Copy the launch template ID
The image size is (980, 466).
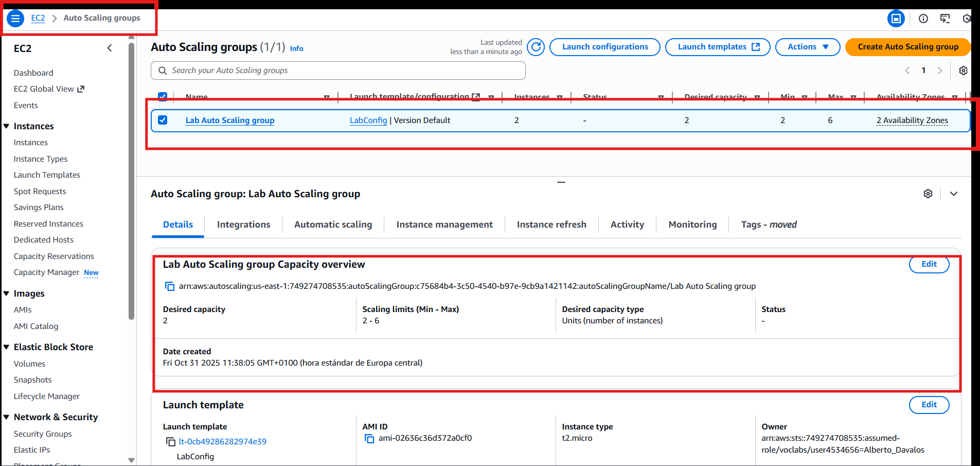pos(170,442)
